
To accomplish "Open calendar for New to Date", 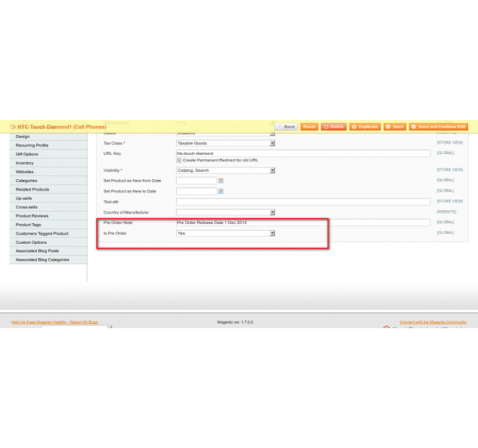I will (x=221, y=191).
